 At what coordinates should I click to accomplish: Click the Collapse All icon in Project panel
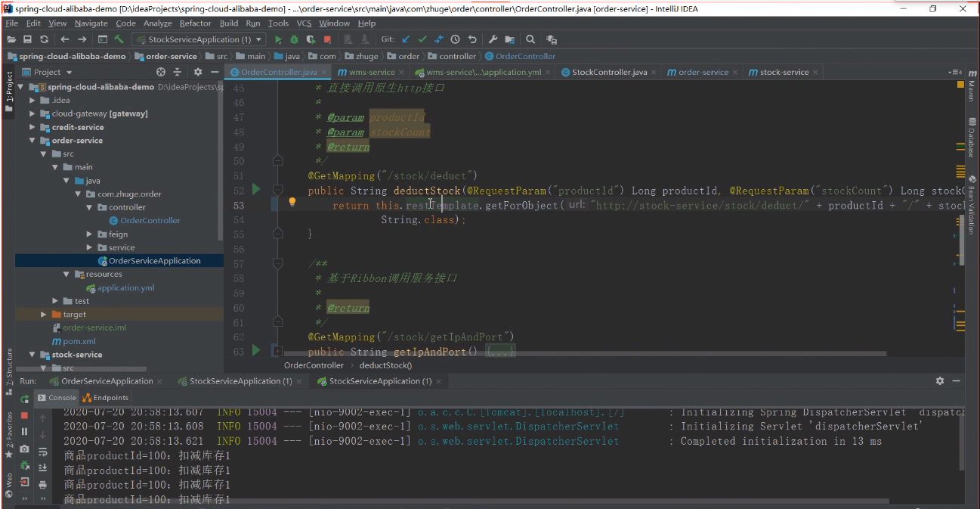[178, 72]
